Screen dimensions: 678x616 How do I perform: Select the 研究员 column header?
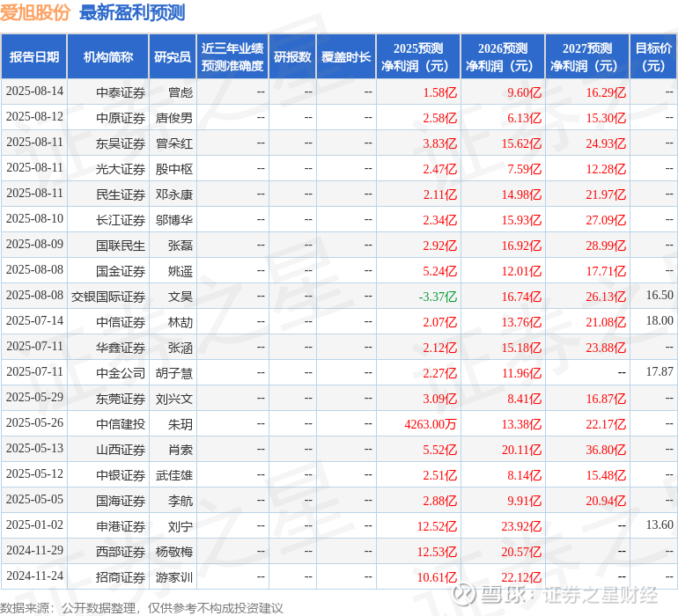173,56
